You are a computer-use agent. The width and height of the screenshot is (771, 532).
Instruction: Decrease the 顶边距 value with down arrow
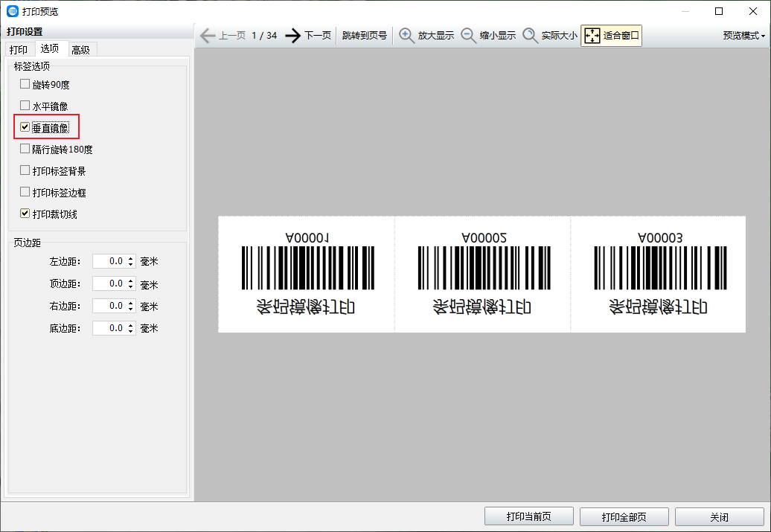pyautogui.click(x=131, y=286)
